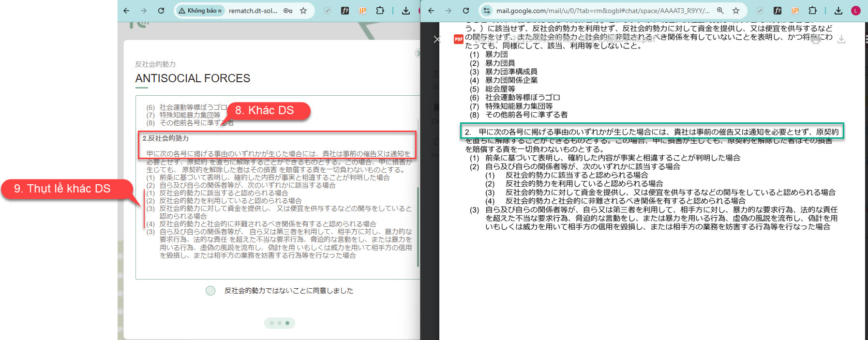Close the PDF preview overlay
The height and width of the screenshot is (340, 868).
click(x=437, y=39)
